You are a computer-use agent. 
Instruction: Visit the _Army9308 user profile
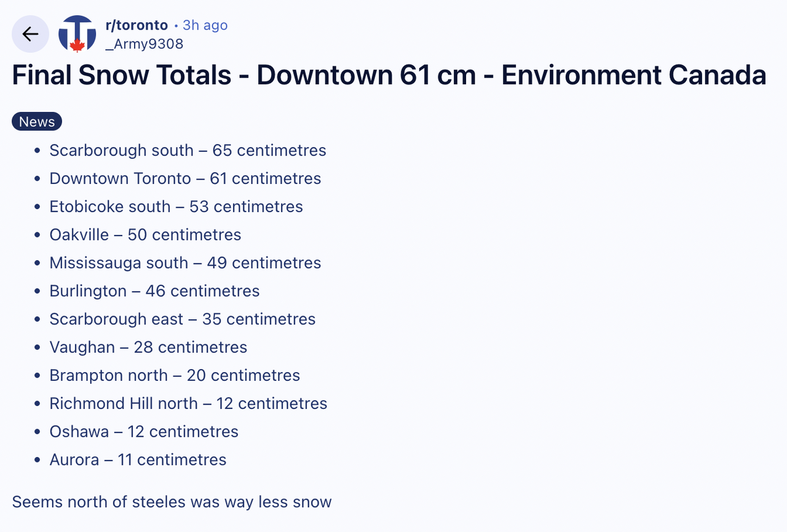click(x=144, y=44)
